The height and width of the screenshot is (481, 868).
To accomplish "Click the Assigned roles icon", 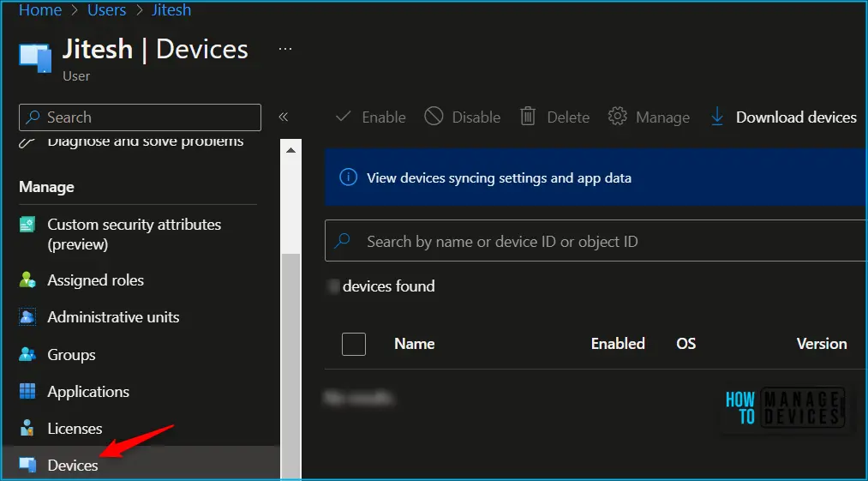I will [27, 280].
